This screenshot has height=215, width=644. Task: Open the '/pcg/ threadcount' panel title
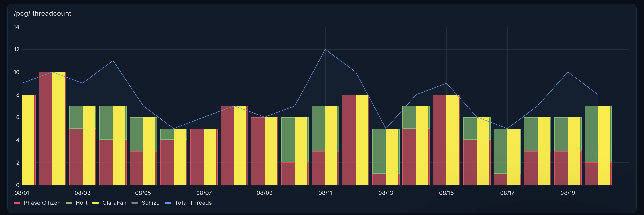43,14
